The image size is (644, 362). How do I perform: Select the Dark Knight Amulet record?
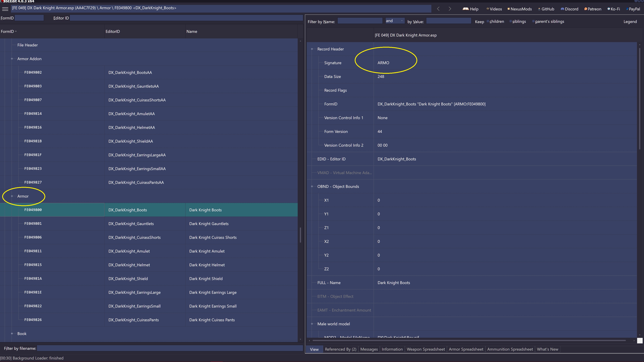(x=149, y=251)
